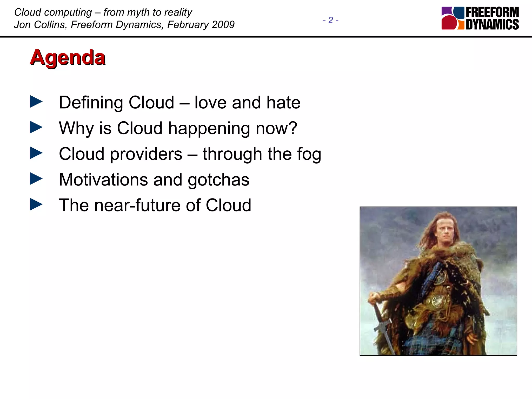This screenshot has width=532, height=399.
Task: Select the 'Motivations and gotchas' bullet text
Action: [154, 179]
